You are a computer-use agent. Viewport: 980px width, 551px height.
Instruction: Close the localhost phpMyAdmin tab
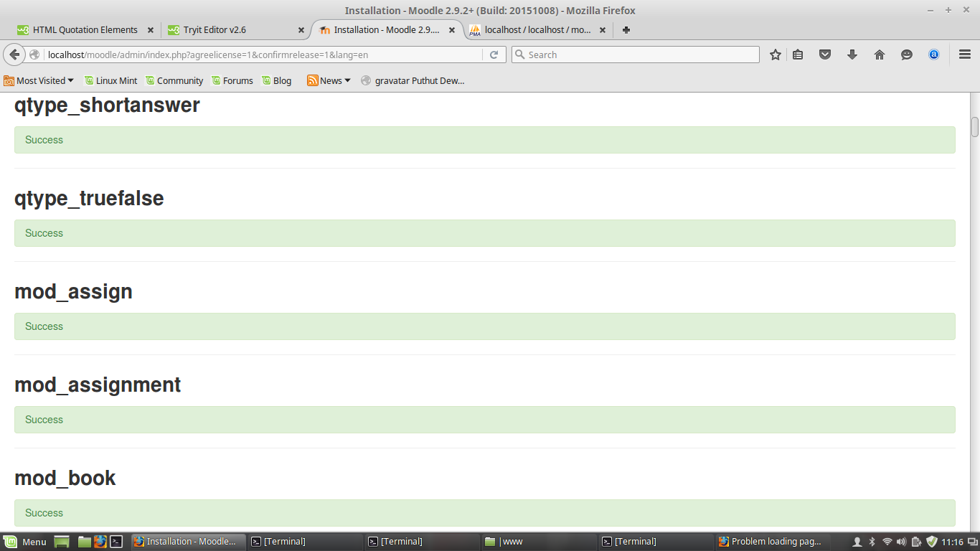tap(603, 30)
